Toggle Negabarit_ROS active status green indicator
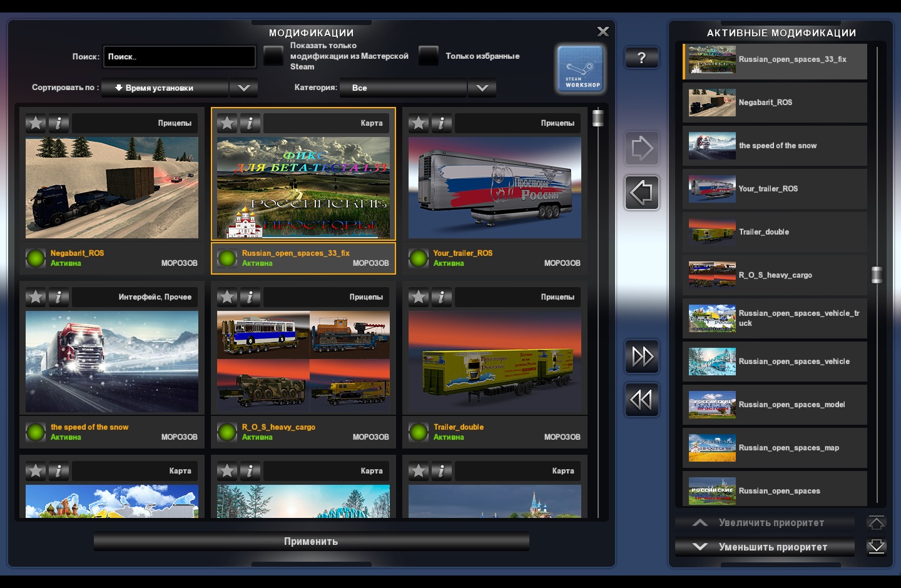The image size is (901, 588). pyautogui.click(x=36, y=258)
